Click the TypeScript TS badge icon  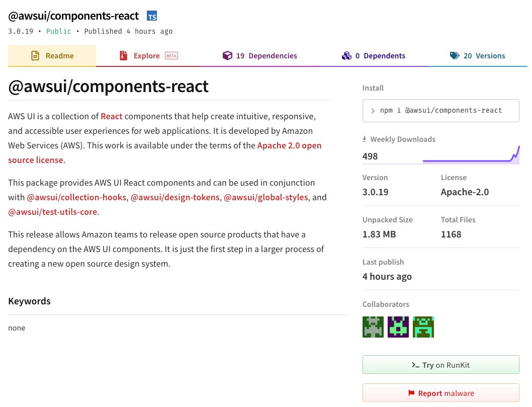pos(152,16)
